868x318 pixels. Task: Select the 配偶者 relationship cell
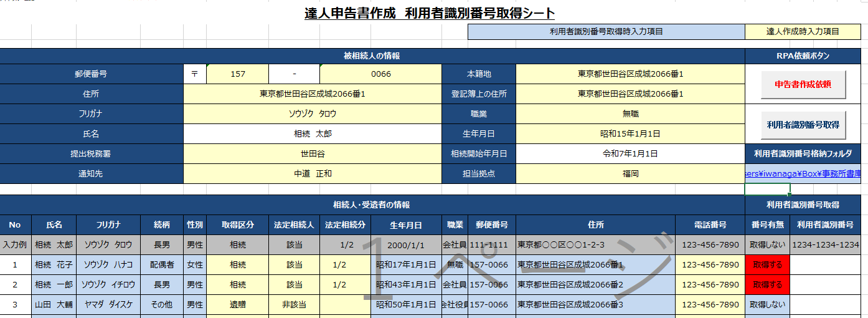click(162, 265)
